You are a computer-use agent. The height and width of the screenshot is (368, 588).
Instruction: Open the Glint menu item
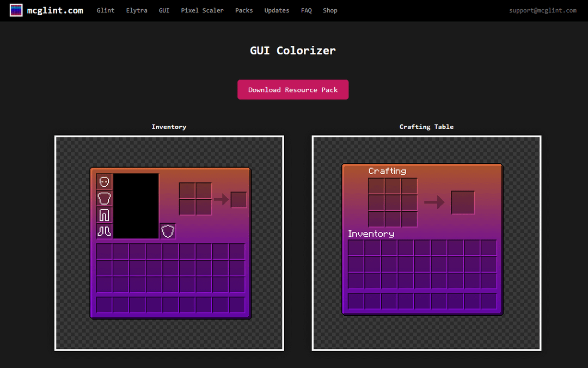(x=106, y=10)
